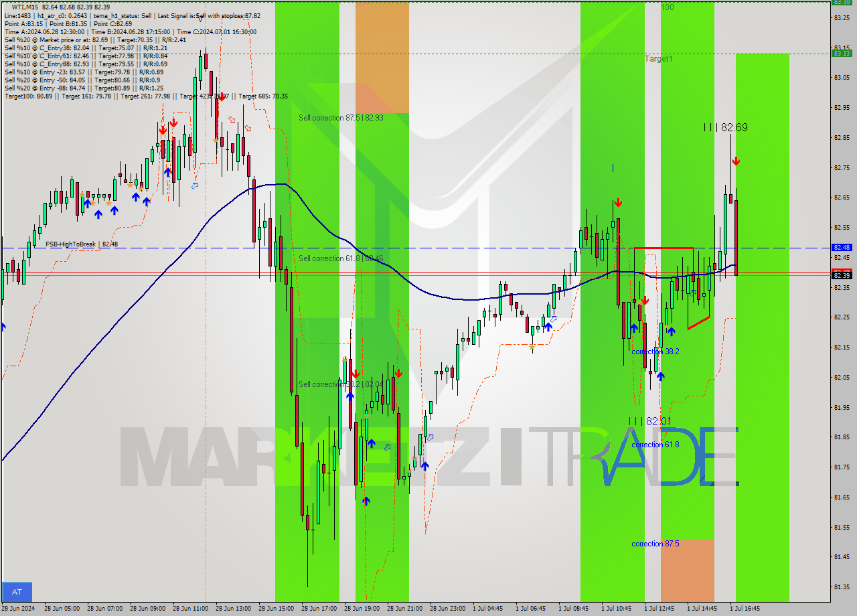Image resolution: width=857 pixels, height=616 pixels.
Task: Click the 81.65 price on the scale
Action: pyautogui.click(x=842, y=497)
